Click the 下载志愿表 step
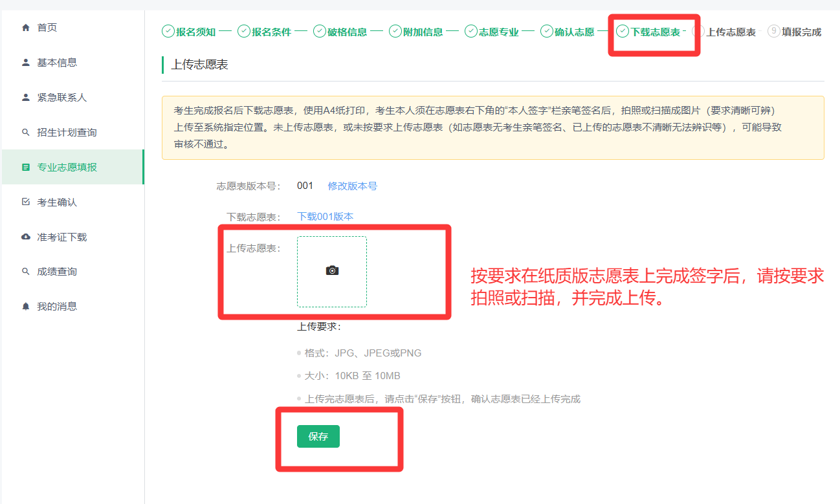Viewport: 840px width, 504px height. tap(655, 32)
